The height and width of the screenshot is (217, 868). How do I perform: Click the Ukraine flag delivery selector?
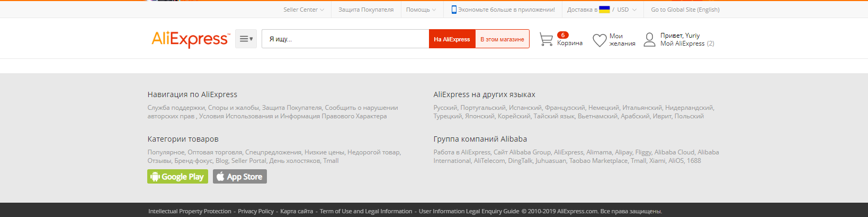(x=604, y=10)
